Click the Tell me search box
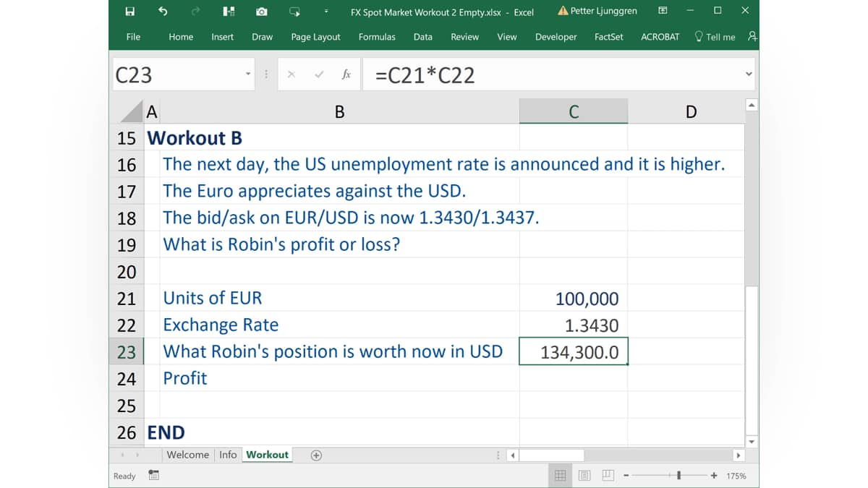The width and height of the screenshot is (868, 488). (x=715, y=37)
